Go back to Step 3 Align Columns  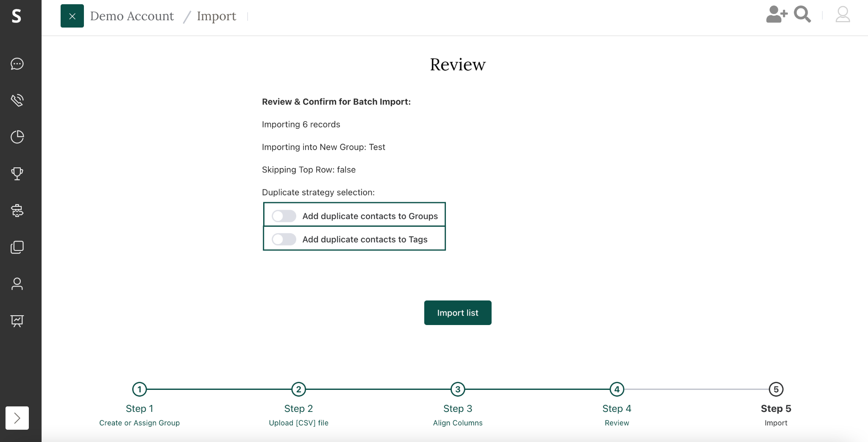(x=458, y=389)
